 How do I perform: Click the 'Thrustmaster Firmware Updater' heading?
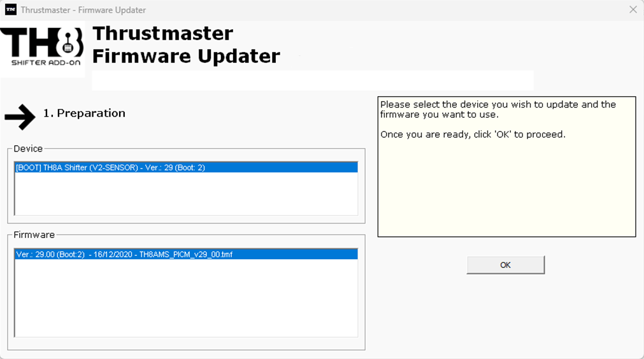click(186, 45)
